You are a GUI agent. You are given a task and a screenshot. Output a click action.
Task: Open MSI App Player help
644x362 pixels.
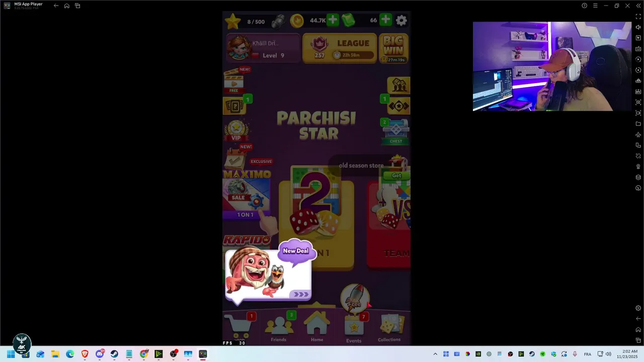(584, 6)
